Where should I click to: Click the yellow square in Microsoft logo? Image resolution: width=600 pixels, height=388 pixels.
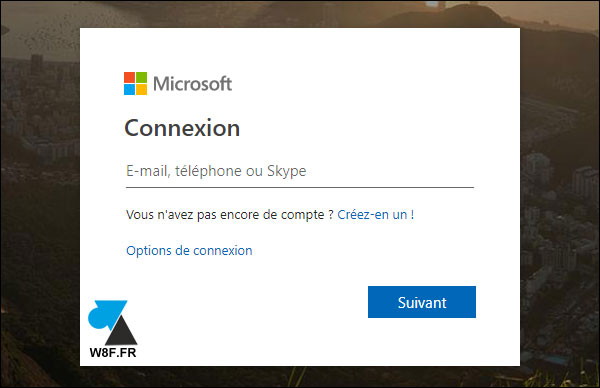pos(142,90)
